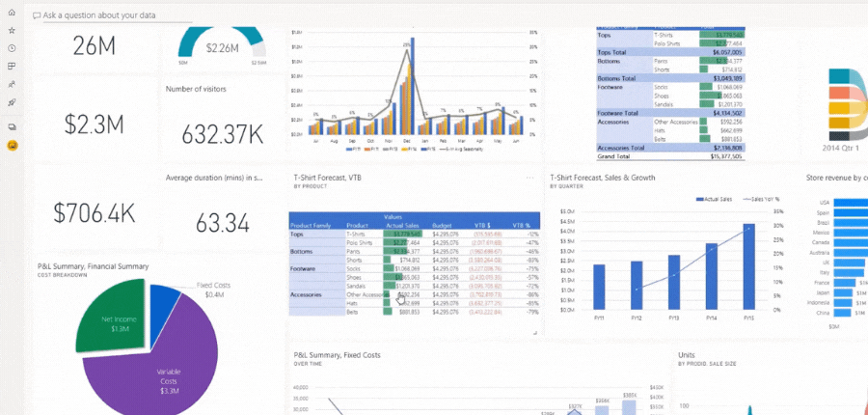
Task: Click the Accessories Total row
Action: point(670,148)
